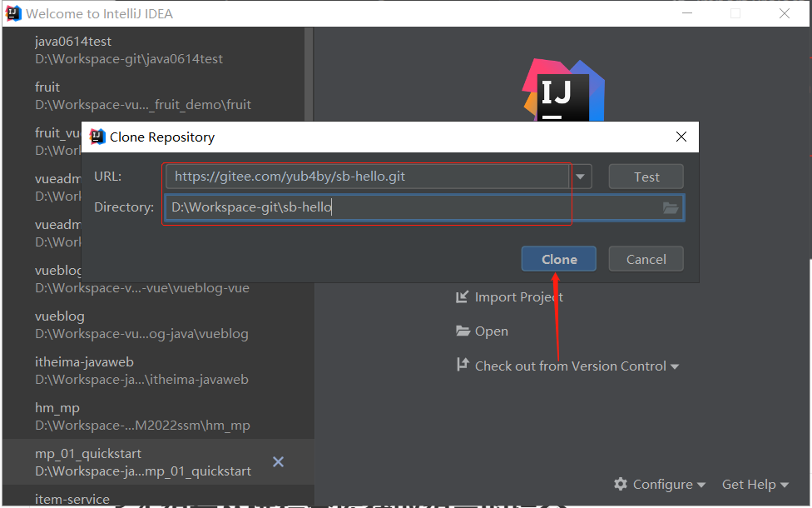
Task: Open the java0614test recent project
Action: (129, 50)
